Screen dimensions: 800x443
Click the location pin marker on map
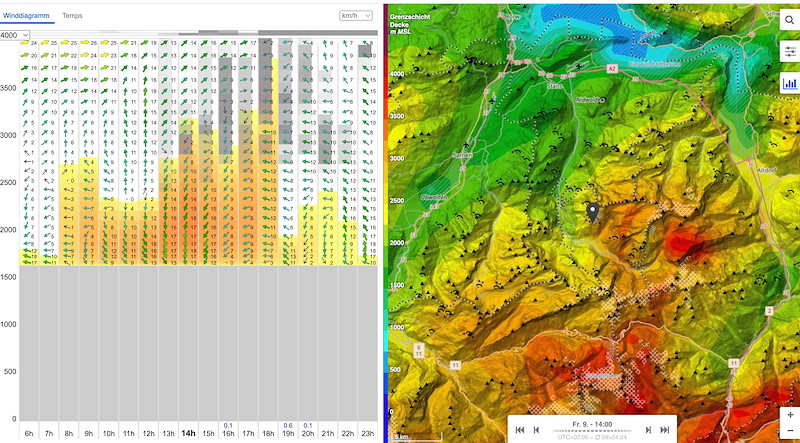[592, 211]
